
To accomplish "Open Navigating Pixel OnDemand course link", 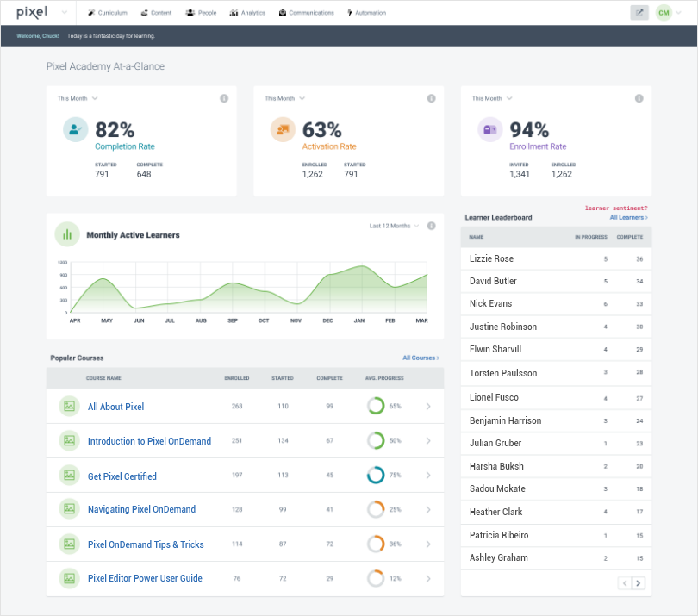I will coord(141,509).
